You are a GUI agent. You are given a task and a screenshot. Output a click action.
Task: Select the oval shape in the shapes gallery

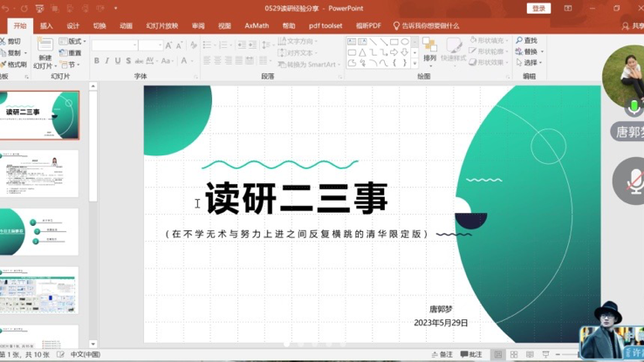click(x=405, y=42)
